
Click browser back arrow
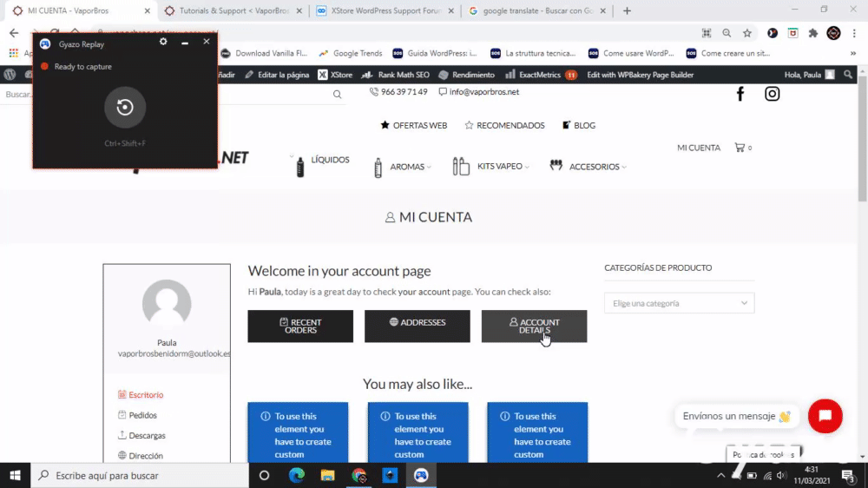pyautogui.click(x=14, y=33)
